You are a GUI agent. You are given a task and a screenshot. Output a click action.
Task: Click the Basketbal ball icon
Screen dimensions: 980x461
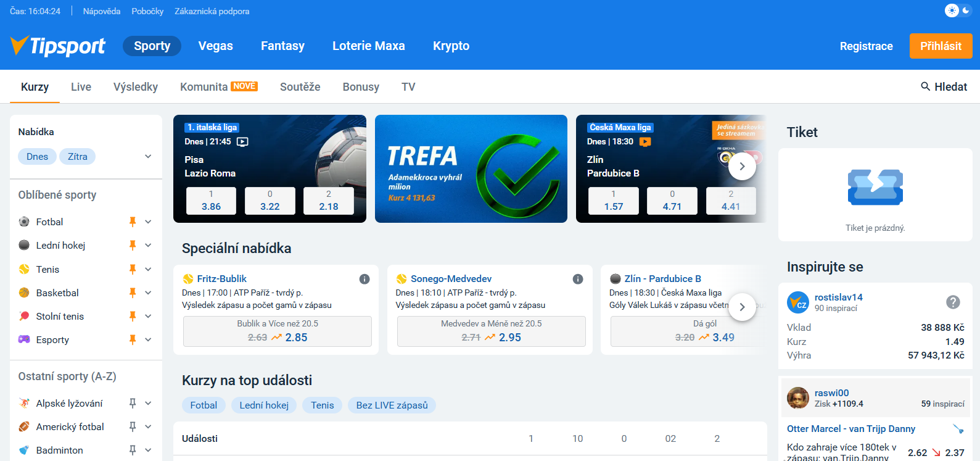[24, 293]
